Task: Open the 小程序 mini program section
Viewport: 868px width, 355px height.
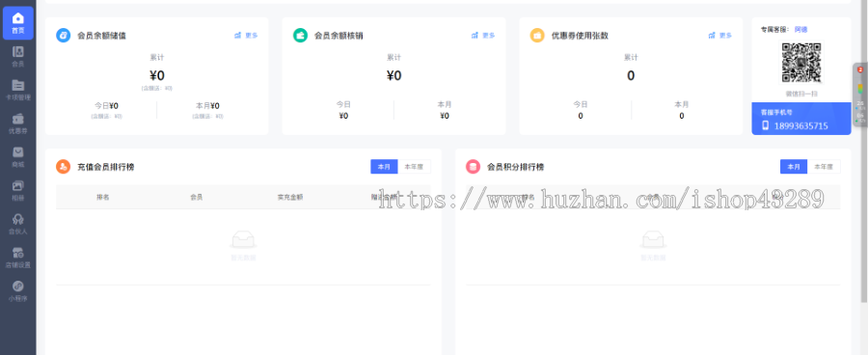Action: click(17, 291)
